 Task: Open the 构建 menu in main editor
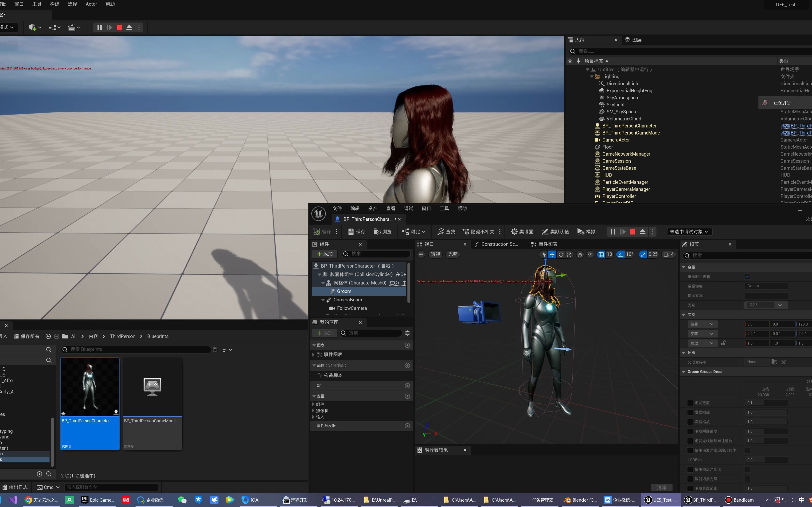pos(54,4)
